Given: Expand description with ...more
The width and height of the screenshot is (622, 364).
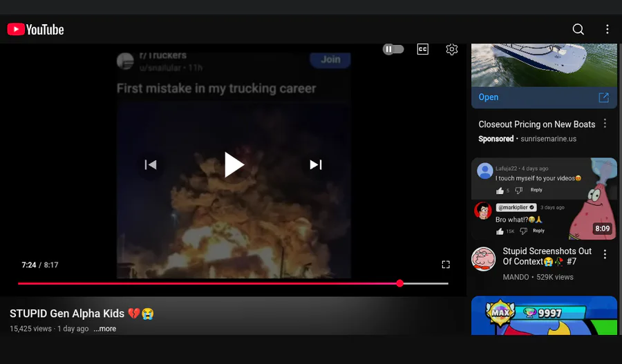Looking at the screenshot, I should pyautogui.click(x=105, y=329).
